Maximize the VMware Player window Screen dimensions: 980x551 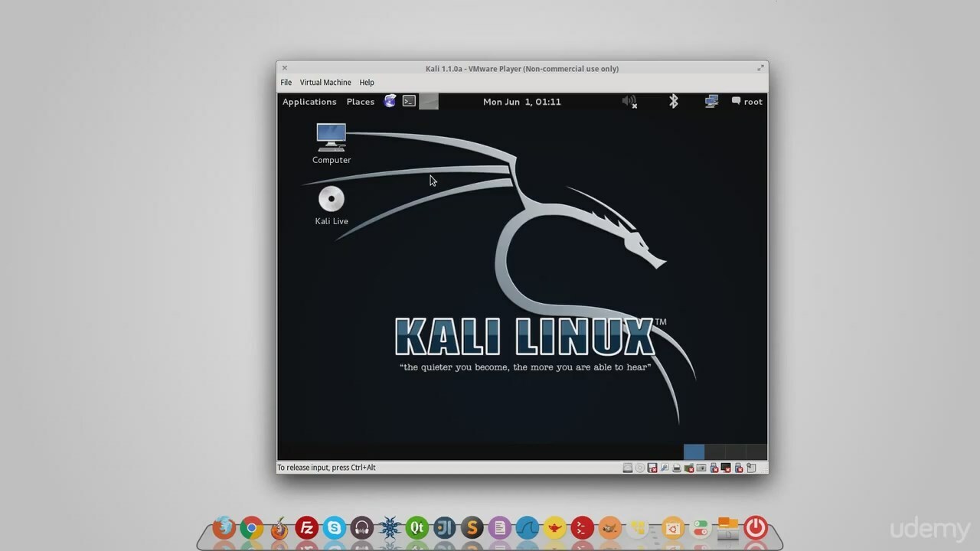click(760, 68)
